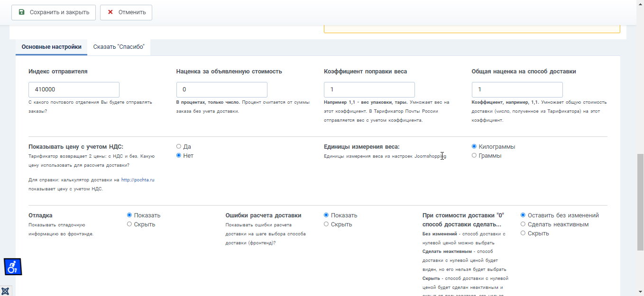The width and height of the screenshot is (644, 296).
Task: Choose 'Оставить без изменений' option
Action: (523, 215)
